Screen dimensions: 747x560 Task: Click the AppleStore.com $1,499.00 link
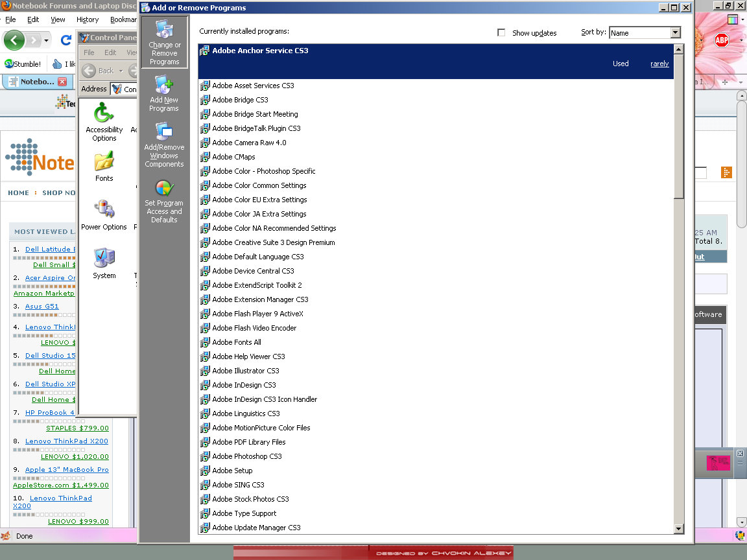coord(60,485)
